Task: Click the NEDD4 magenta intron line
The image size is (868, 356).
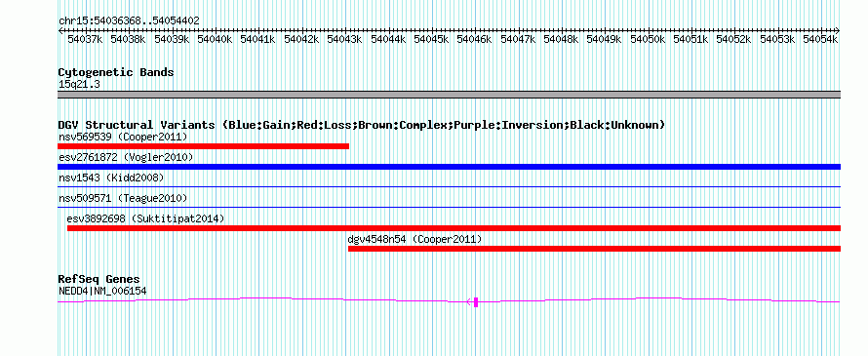Action: pyautogui.click(x=449, y=300)
